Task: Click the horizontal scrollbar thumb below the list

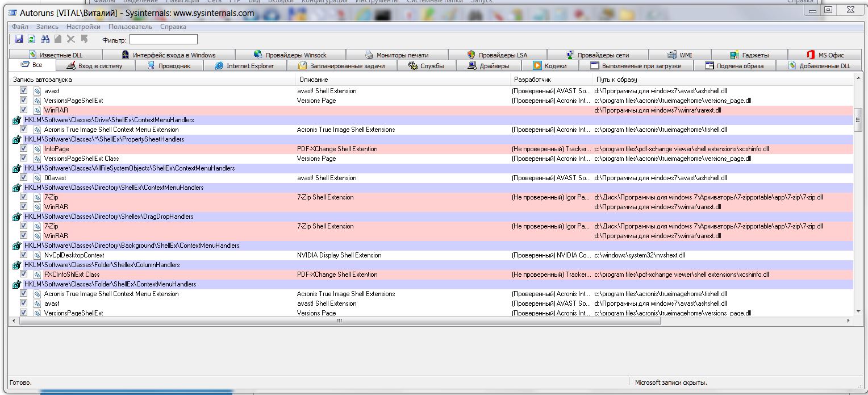Action: coord(340,321)
